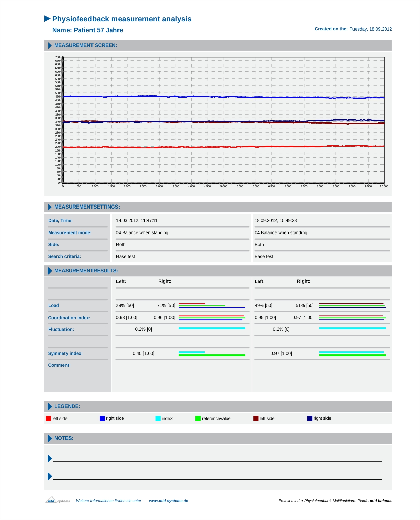Click the 'Fluctuation:' row label
The width and height of the screenshot is (420, 520).
pyautogui.click(x=61, y=330)
